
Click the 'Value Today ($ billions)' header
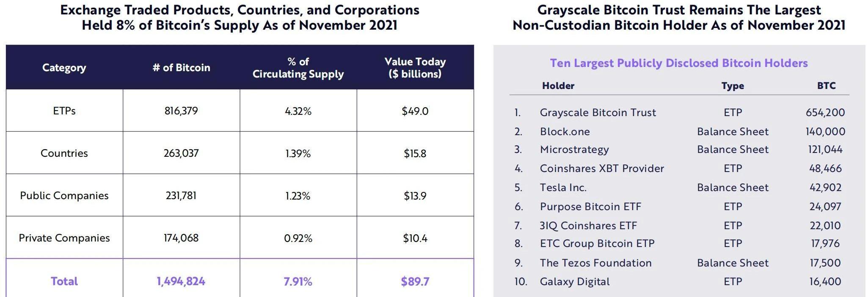[x=415, y=68]
